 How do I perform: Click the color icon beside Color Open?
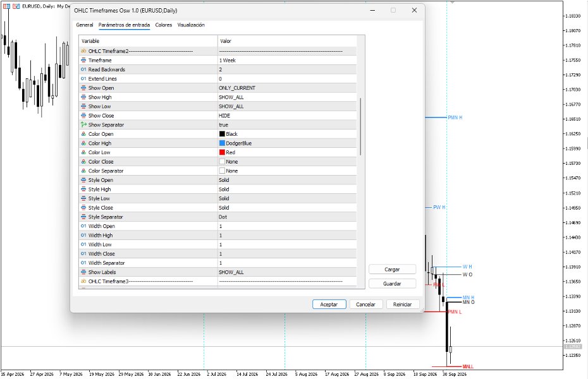tap(83, 134)
